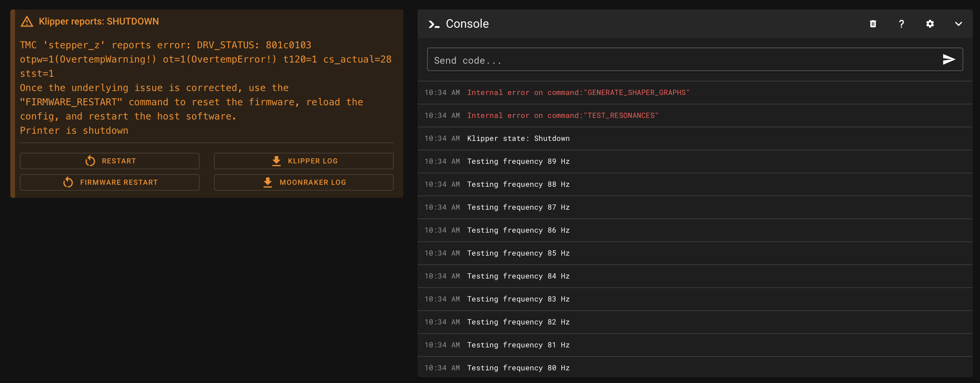Open console settings gear
980x383 pixels.
point(930,24)
